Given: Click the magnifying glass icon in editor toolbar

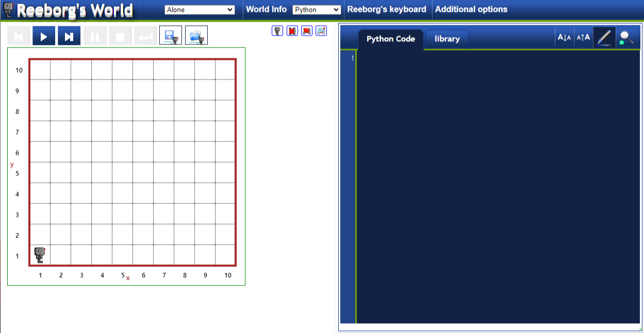Looking at the screenshot, I should coord(626,37).
